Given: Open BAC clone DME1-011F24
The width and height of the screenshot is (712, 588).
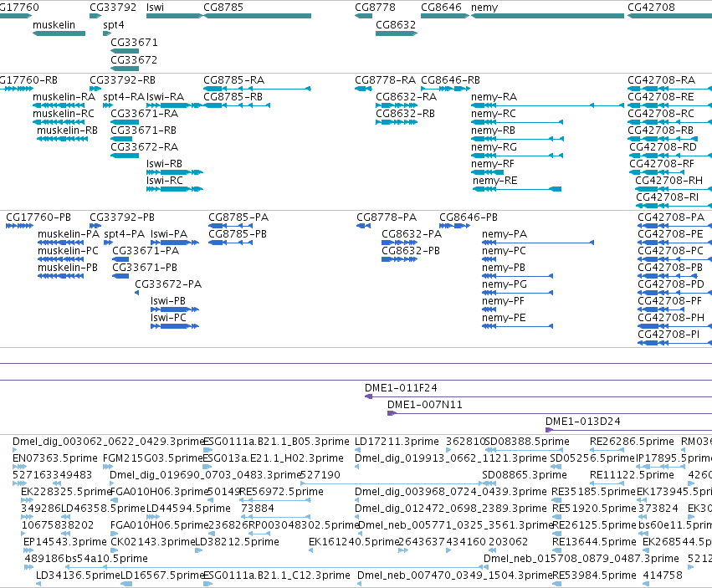Looking at the screenshot, I should tap(401, 388).
